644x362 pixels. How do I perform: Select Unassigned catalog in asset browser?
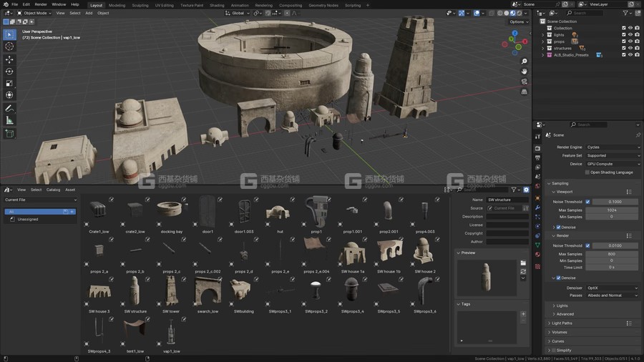(28, 220)
